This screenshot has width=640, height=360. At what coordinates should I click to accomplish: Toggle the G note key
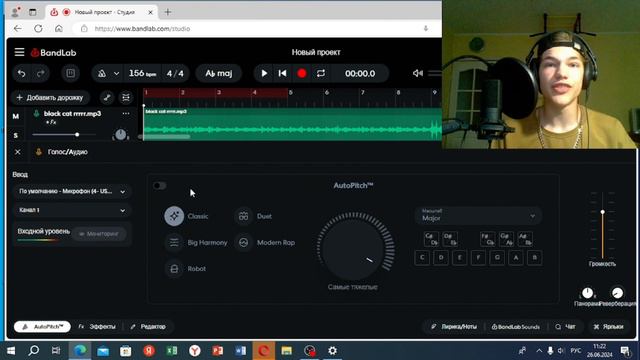coord(497,258)
